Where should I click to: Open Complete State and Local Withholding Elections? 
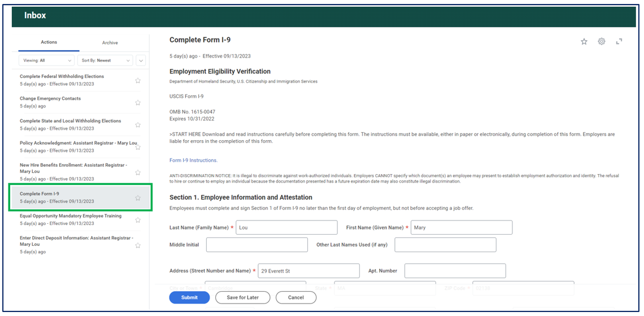point(80,124)
